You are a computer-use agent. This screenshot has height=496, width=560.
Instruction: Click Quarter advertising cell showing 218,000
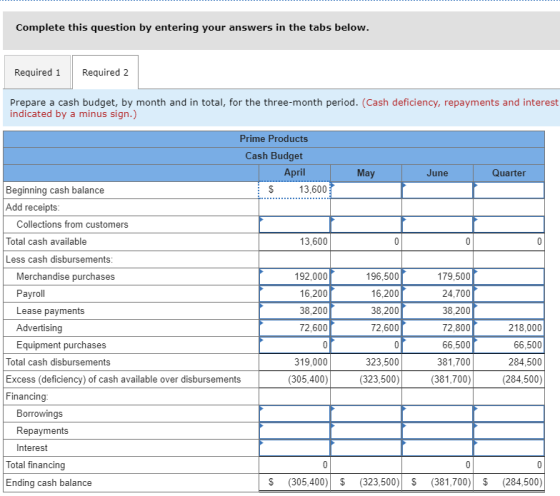click(509, 328)
